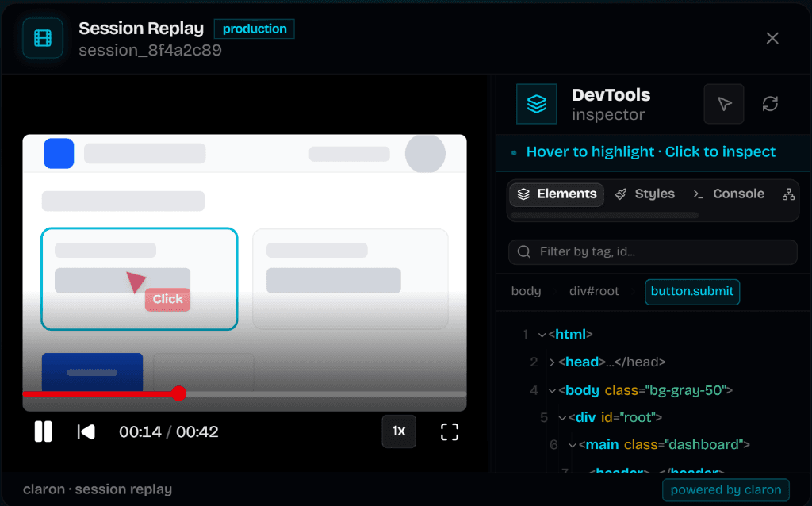
Task: Collapse the main dashboard node
Action: point(573,445)
